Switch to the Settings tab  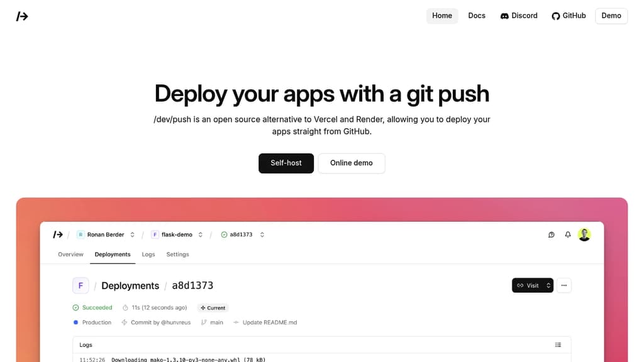click(177, 254)
